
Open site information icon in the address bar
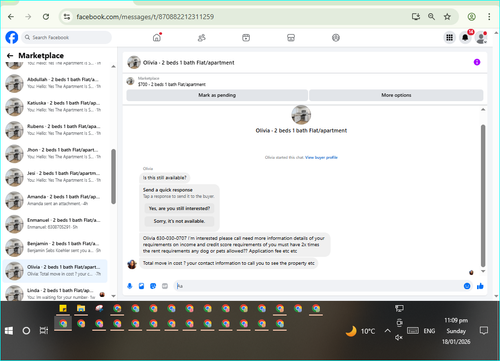tap(67, 17)
